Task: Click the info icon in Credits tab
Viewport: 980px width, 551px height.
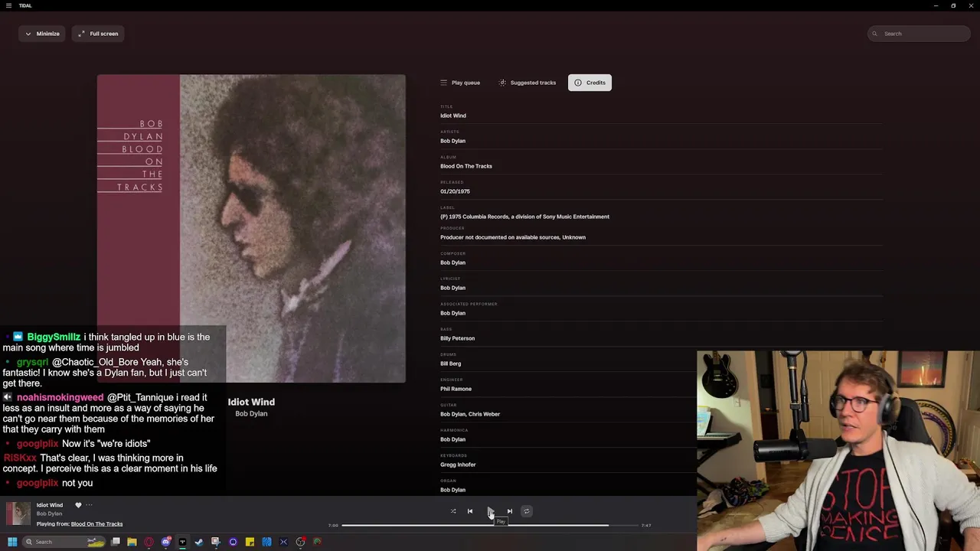Action: 578,83
